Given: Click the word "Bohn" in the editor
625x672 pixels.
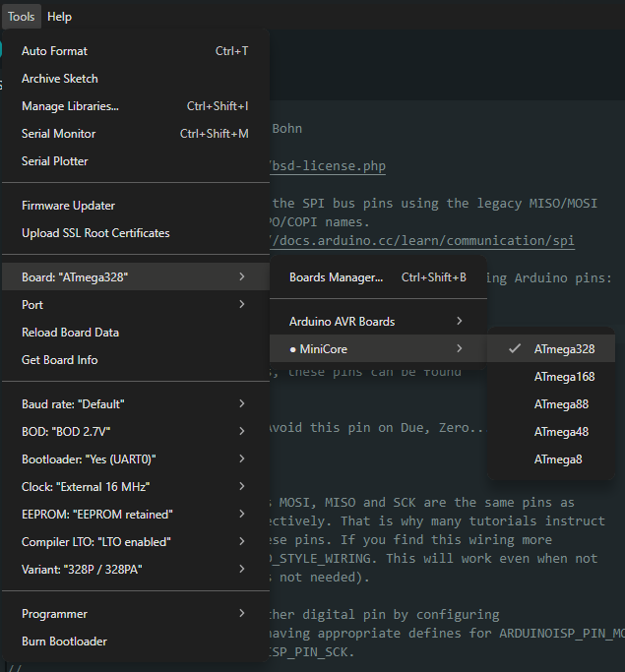Looking at the screenshot, I should (x=287, y=129).
